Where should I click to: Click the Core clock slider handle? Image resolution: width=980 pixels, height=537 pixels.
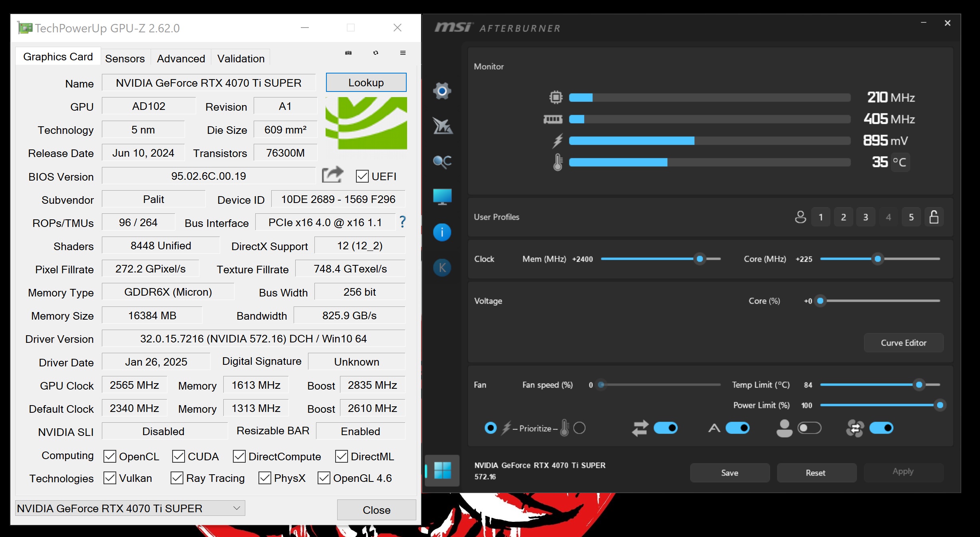pos(878,259)
